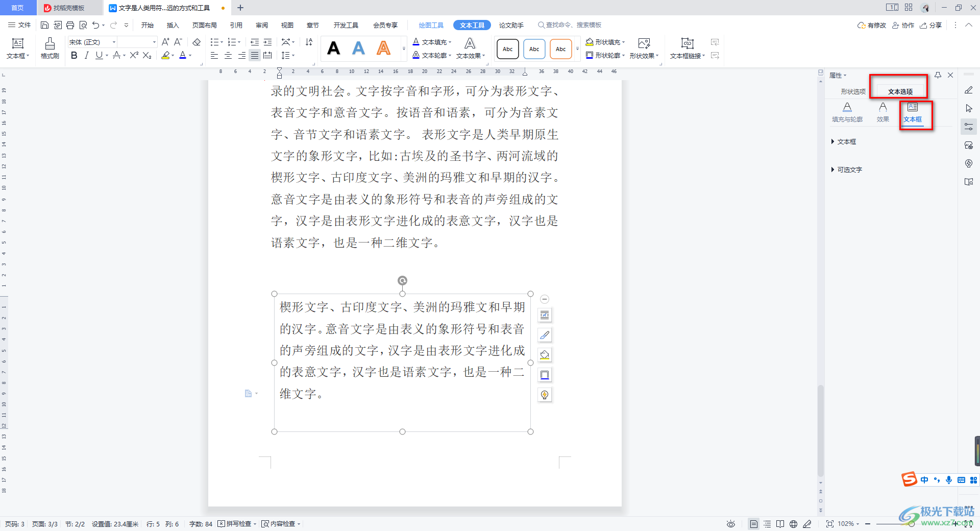Toggle underline formatting
Image resolution: width=980 pixels, height=531 pixels.
coord(99,55)
